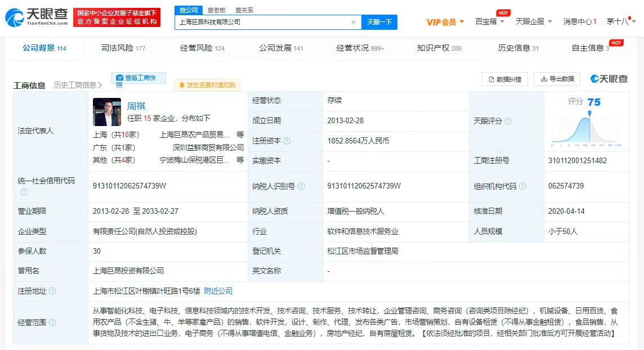Click the 广东（共1家） region entry
644x350 pixels.
114,147
